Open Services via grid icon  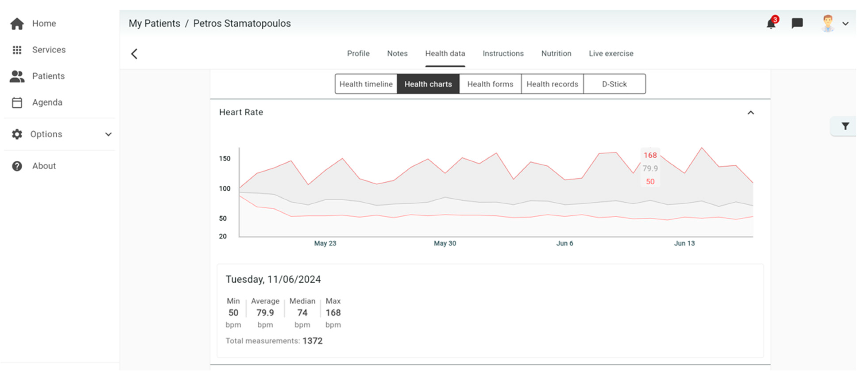[x=17, y=50]
